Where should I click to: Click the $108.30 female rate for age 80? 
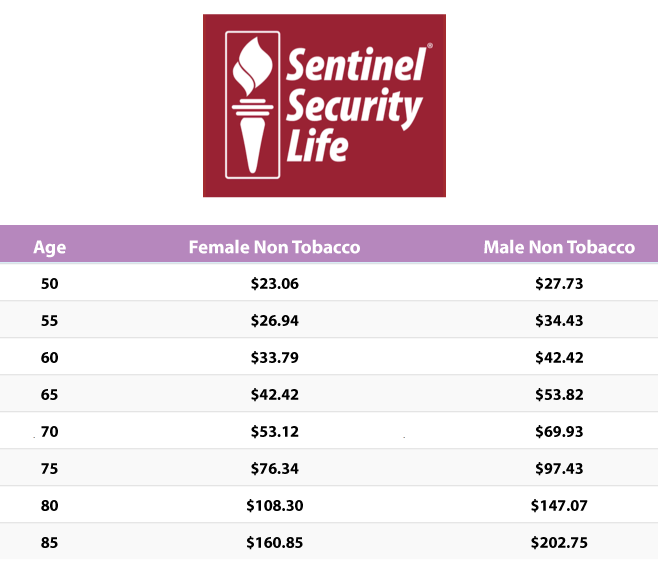[274, 505]
